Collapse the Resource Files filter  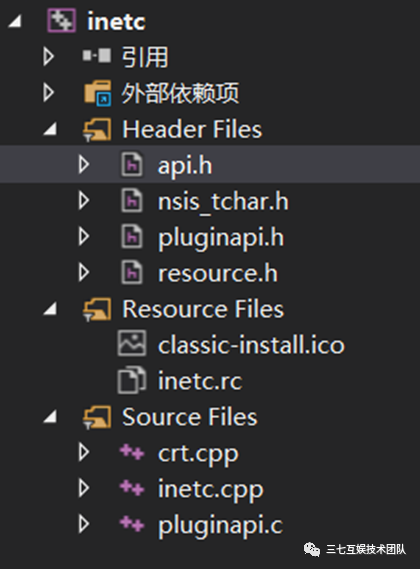point(50,309)
